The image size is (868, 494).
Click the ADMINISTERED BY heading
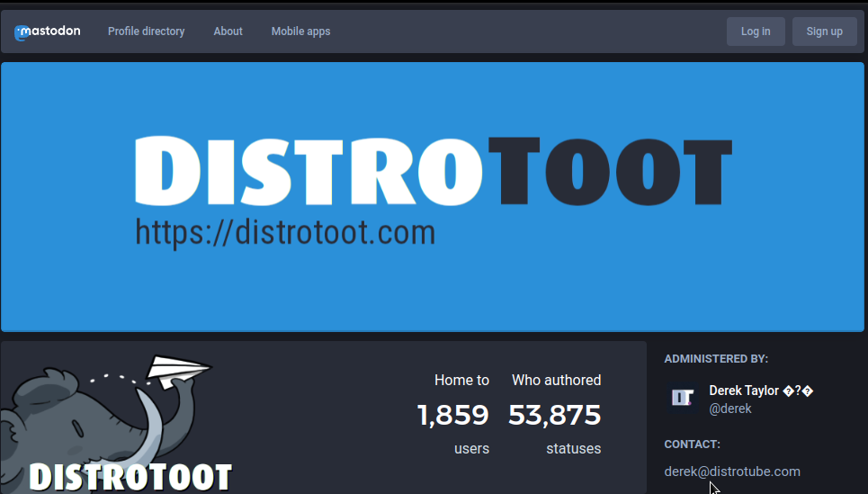click(x=716, y=359)
